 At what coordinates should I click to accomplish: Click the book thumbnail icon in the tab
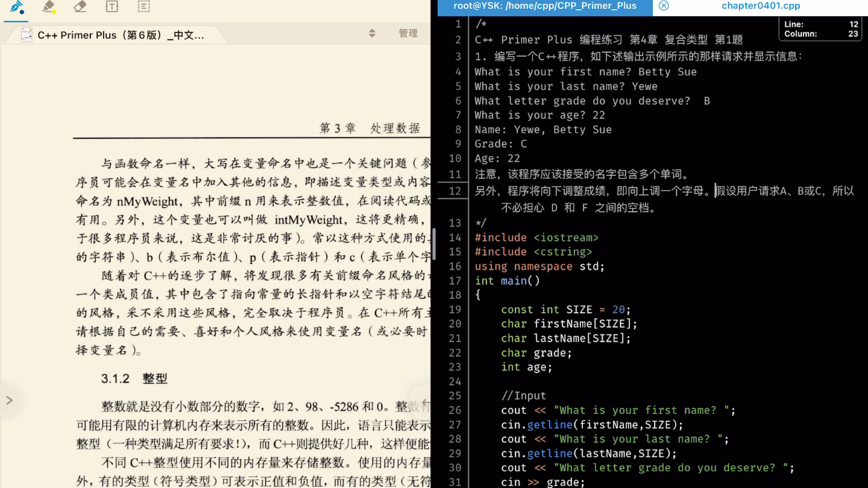click(27, 35)
